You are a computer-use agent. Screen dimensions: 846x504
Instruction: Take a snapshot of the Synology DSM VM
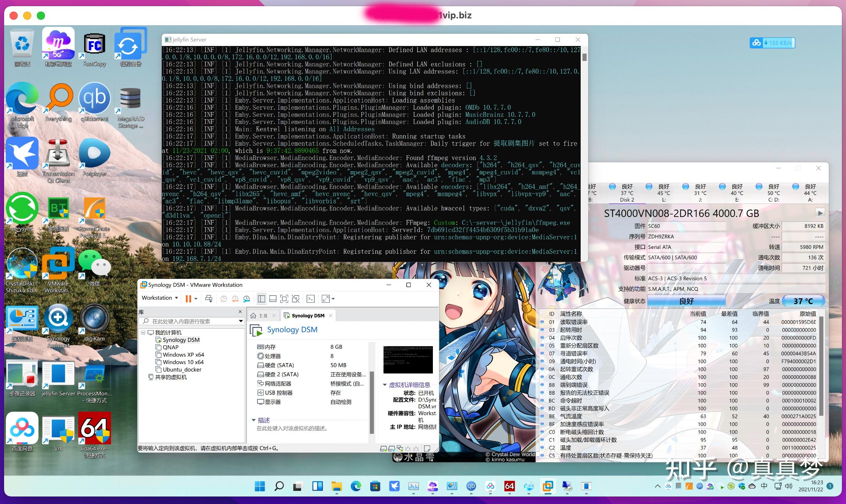pyautogui.click(x=224, y=299)
